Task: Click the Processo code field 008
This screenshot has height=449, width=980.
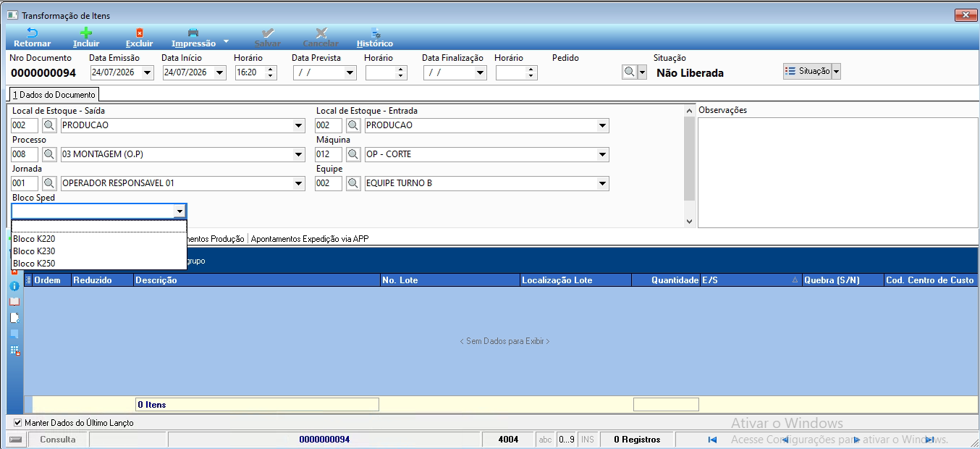Action: coord(25,154)
